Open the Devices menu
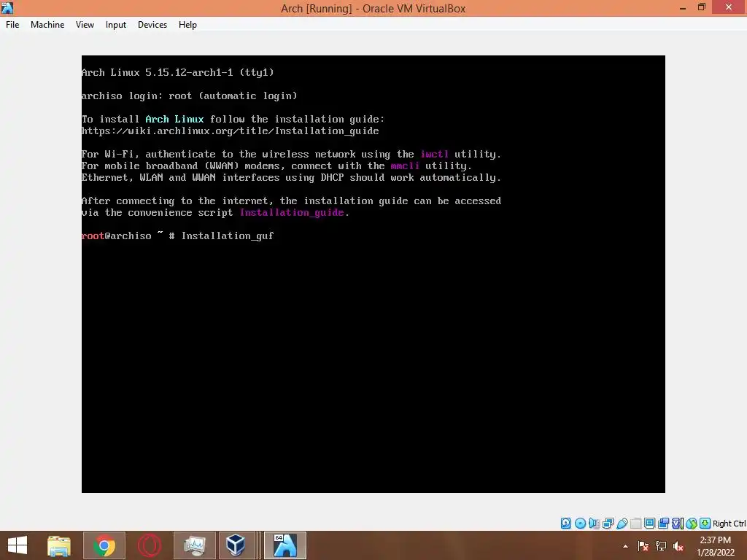The width and height of the screenshot is (747, 560). pyautogui.click(x=152, y=25)
